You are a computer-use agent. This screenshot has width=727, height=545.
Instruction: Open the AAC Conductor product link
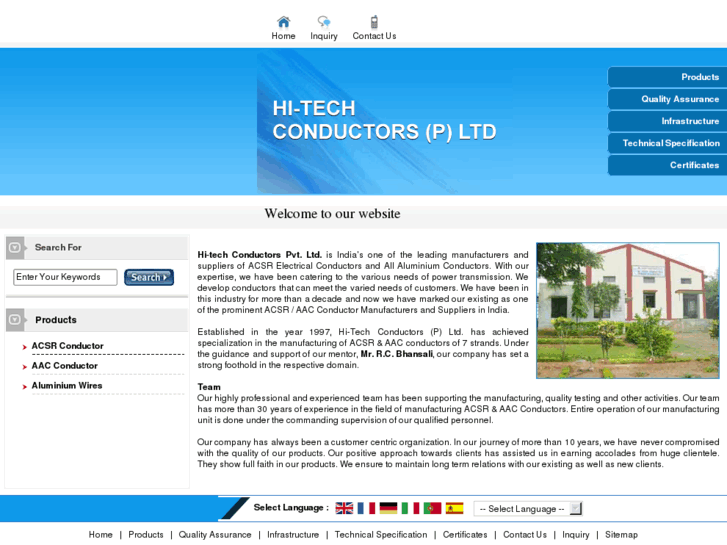coord(64,366)
